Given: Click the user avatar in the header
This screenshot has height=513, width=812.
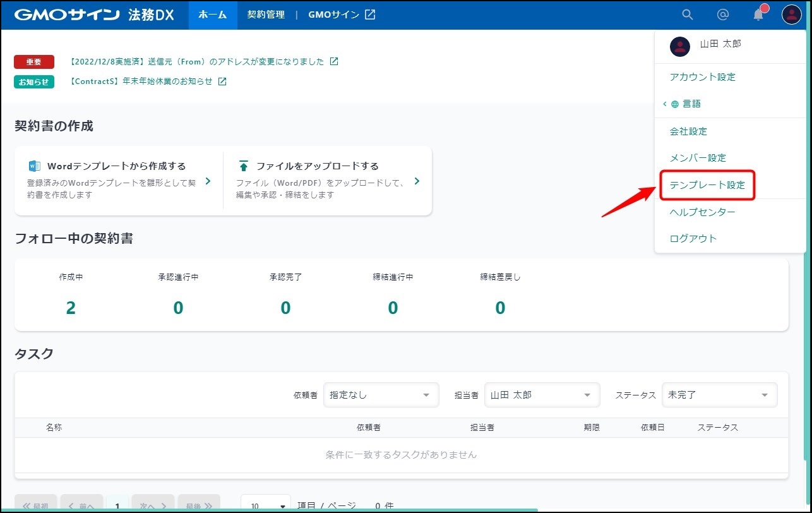Looking at the screenshot, I should click(x=792, y=15).
